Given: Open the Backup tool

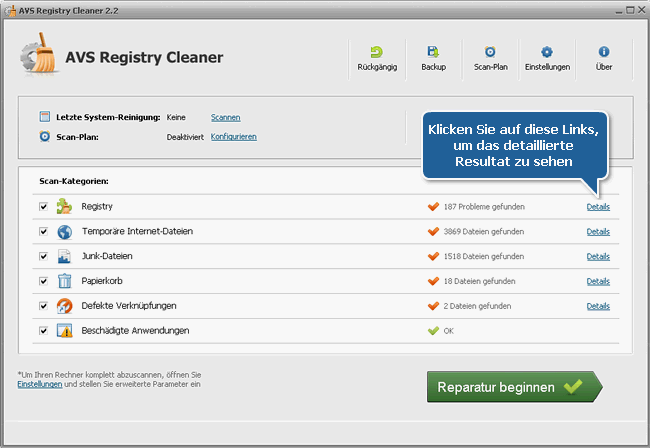Looking at the screenshot, I should pyautogui.click(x=433, y=52).
